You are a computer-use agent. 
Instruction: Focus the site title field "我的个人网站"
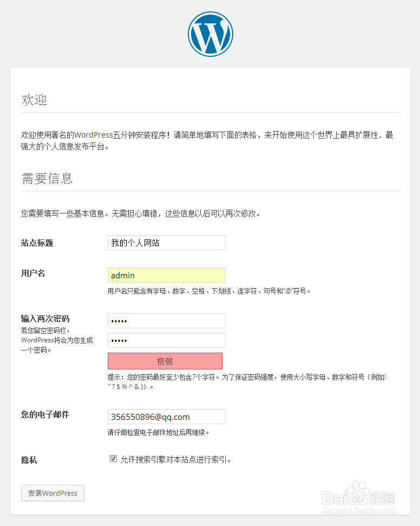pos(166,243)
